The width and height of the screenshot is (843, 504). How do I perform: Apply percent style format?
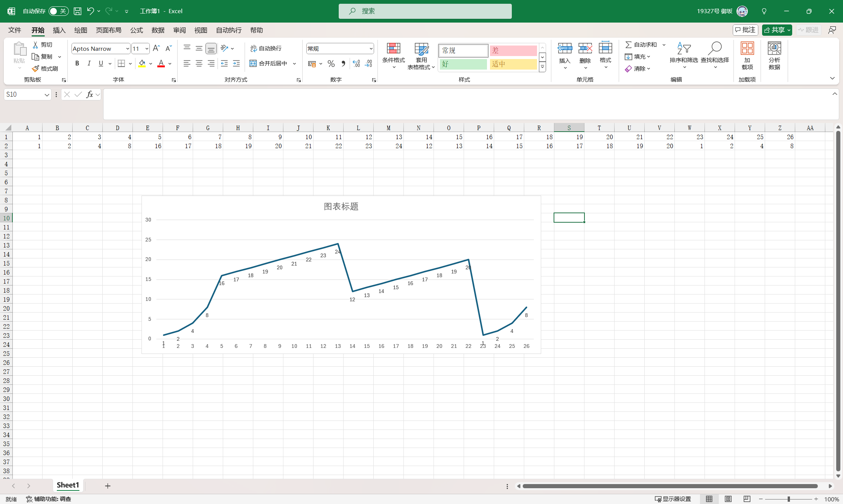tap(331, 64)
